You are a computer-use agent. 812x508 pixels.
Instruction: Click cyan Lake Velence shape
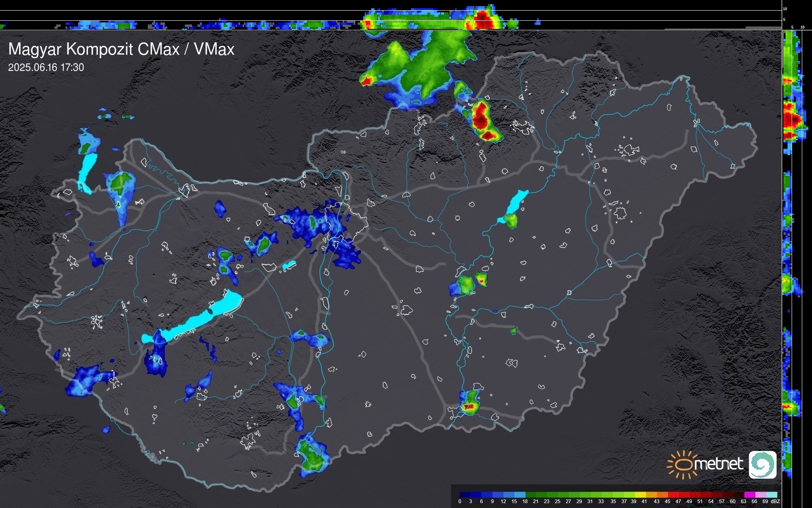tap(289, 265)
